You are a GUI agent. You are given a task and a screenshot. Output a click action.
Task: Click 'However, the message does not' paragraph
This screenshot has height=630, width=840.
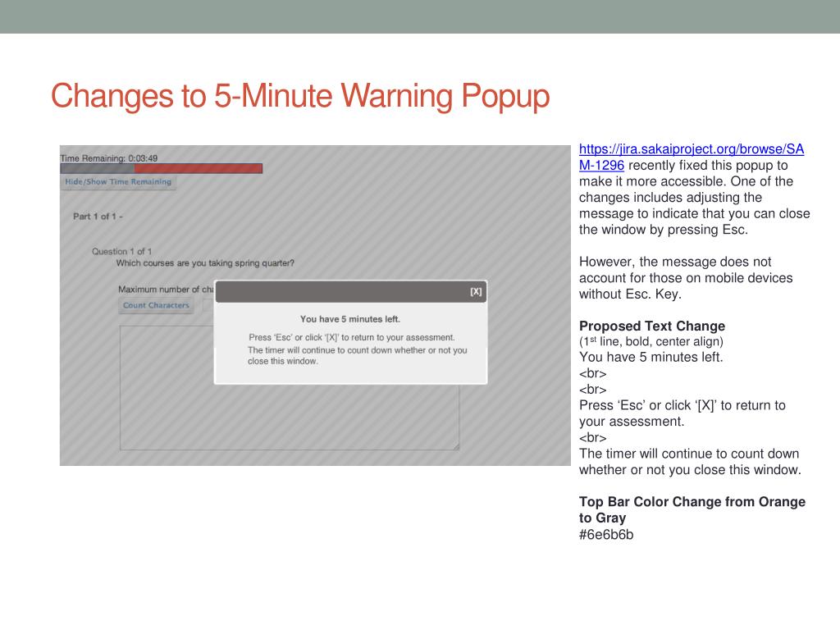[686, 278]
